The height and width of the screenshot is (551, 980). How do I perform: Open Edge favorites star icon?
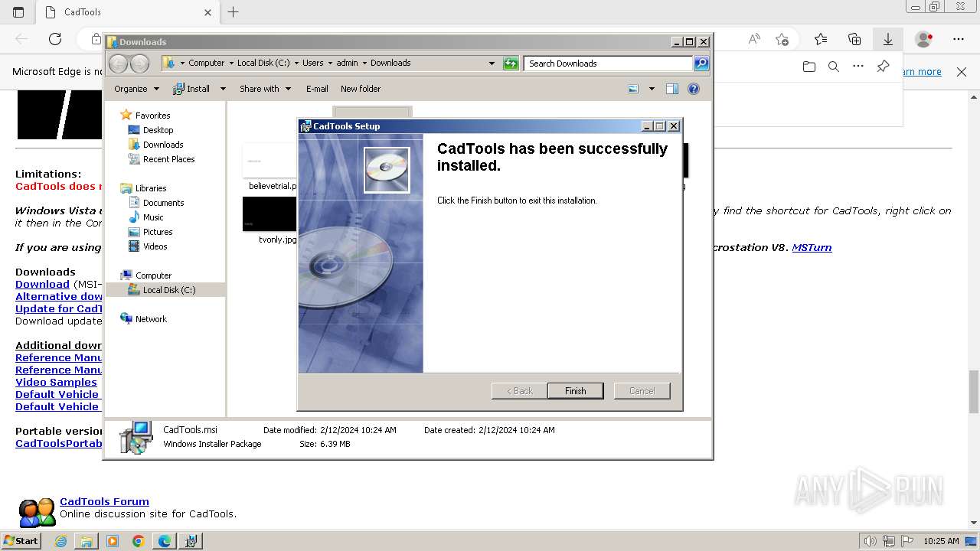pos(821,39)
